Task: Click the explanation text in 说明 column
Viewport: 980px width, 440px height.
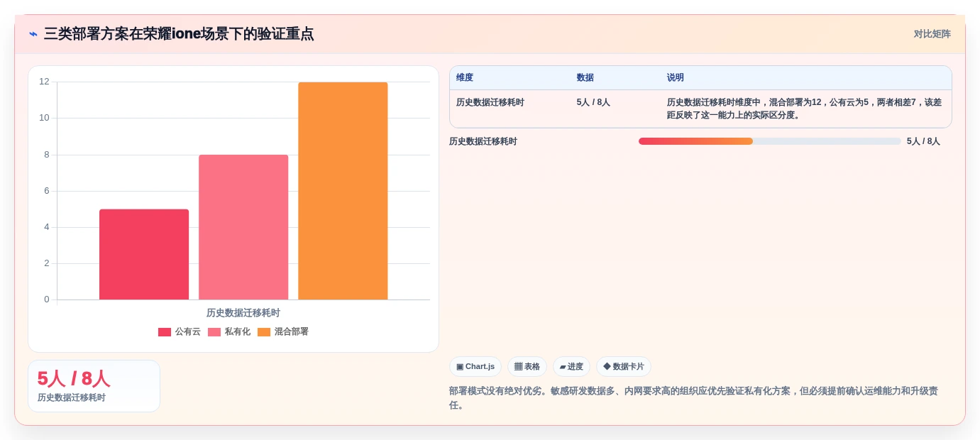Action: pyautogui.click(x=804, y=109)
